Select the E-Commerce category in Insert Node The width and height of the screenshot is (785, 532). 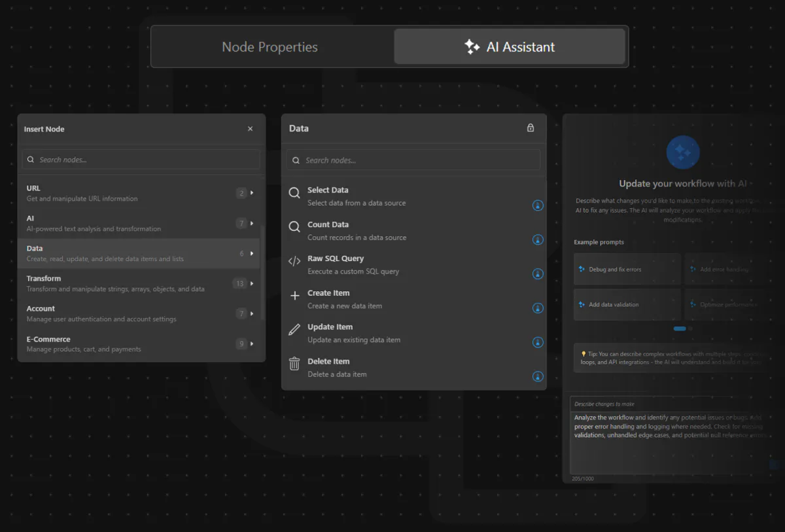click(139, 344)
